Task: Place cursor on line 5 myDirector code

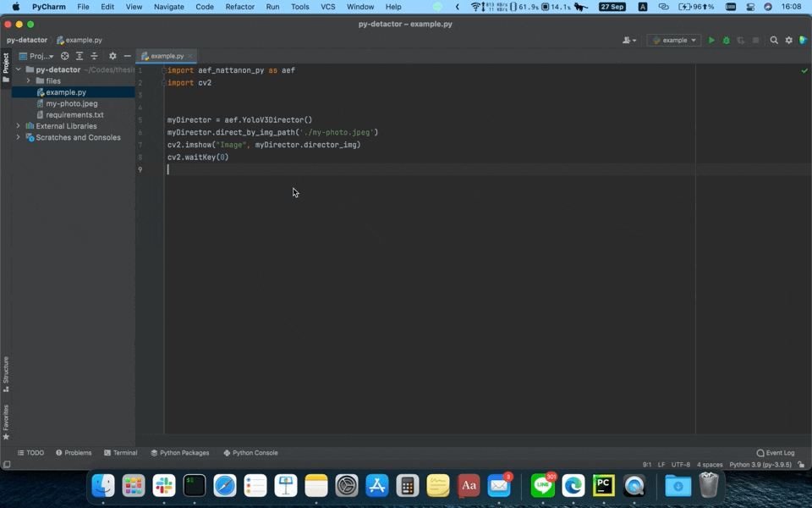Action: click(x=239, y=119)
